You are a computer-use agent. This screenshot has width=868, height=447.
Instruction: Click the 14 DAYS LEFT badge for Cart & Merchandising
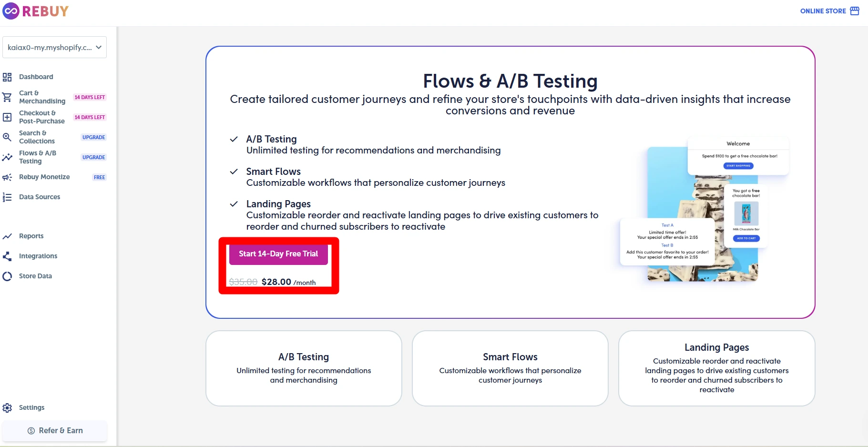(x=90, y=97)
